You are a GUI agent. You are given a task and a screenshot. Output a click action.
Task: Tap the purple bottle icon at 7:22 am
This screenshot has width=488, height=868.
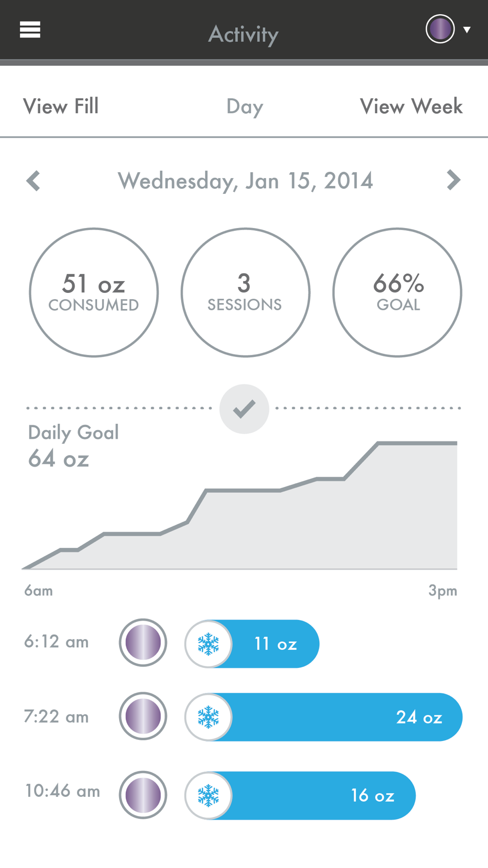tap(143, 716)
